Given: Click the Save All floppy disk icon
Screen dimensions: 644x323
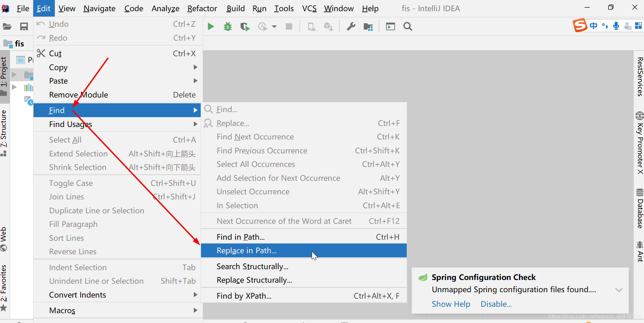Looking at the screenshot, I should (24, 26).
